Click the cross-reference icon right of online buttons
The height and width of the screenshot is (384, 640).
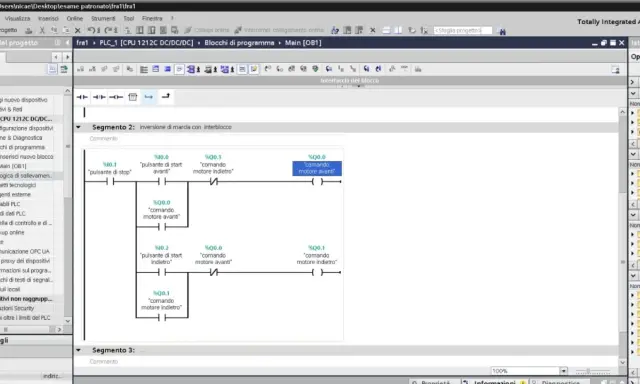[x=335, y=31]
